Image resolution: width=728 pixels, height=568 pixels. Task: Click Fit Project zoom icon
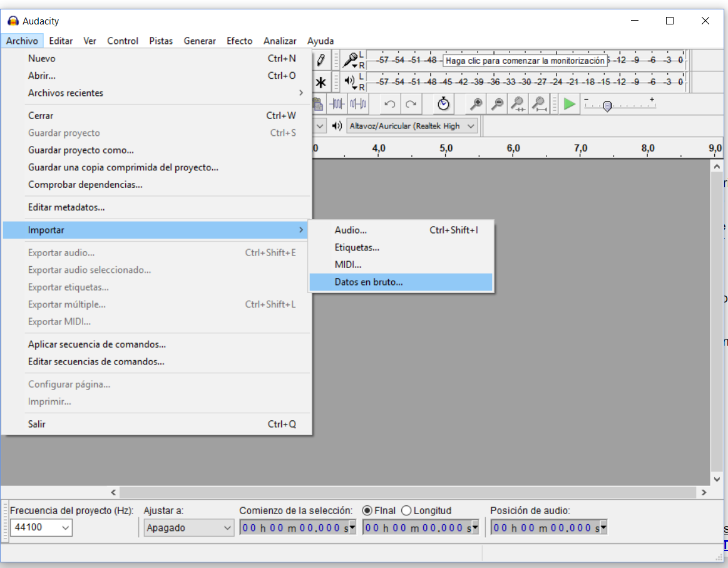point(539,104)
